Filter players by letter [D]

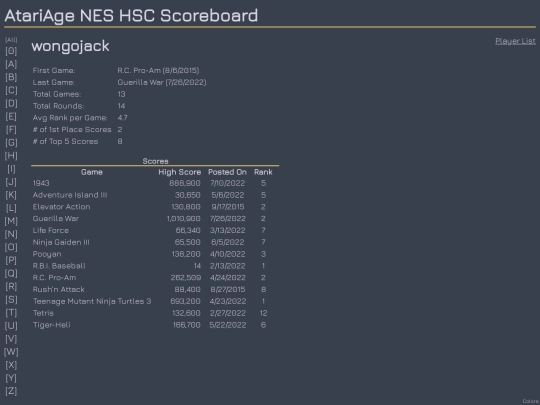(x=11, y=103)
